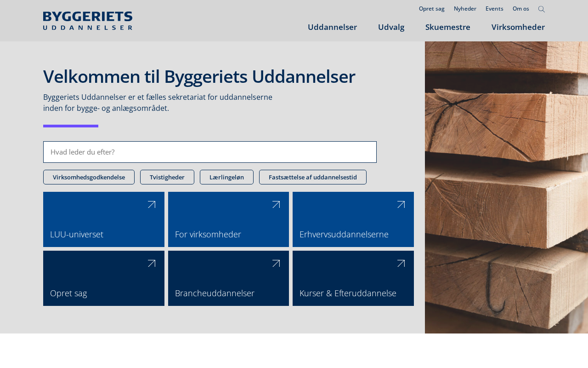Open the search magnifier icon in header

pos(542,9)
